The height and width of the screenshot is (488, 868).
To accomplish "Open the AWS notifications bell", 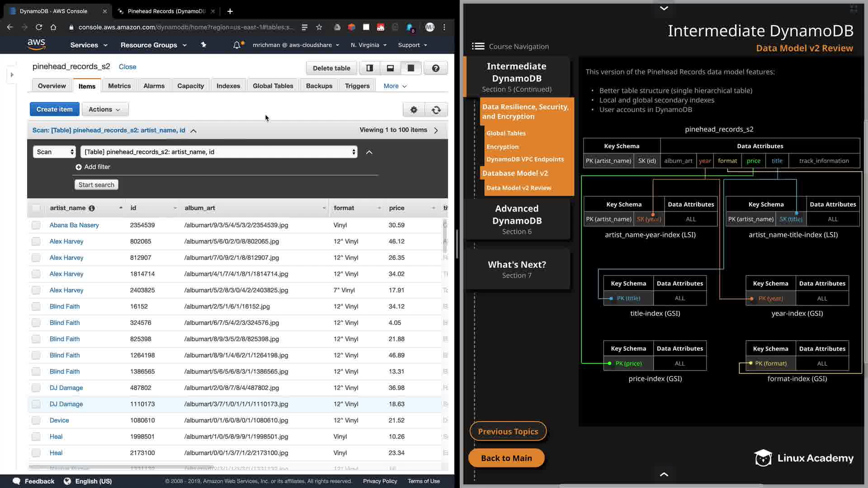I will click(237, 45).
